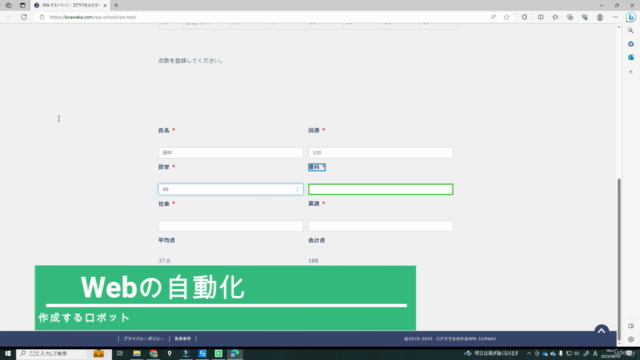Click the empty 英語 score field

[380, 226]
